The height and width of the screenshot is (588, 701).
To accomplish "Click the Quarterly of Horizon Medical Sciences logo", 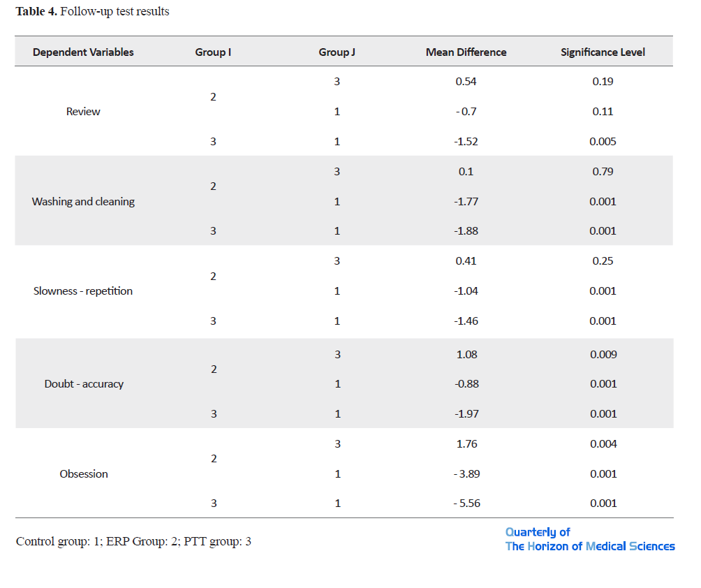I will tap(590, 539).
